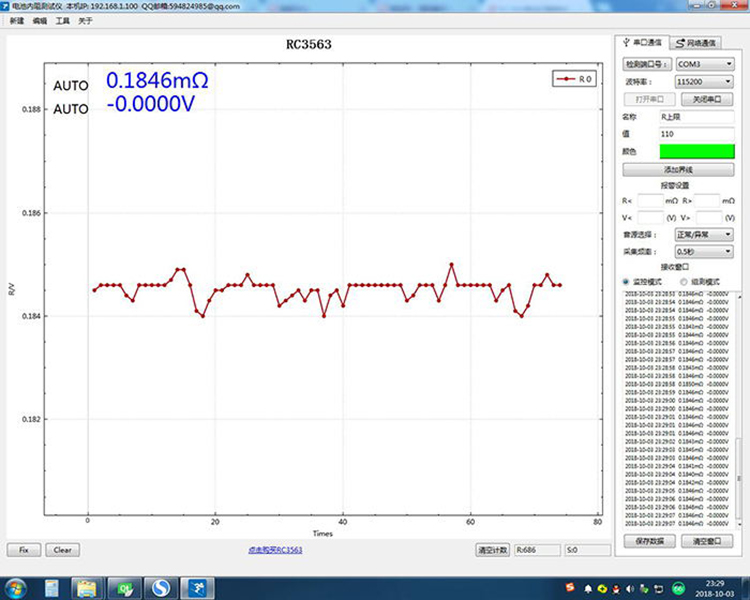This screenshot has width=750, height=600.
Task: Open the file explorer folder taskbar icon
Action: (87, 588)
